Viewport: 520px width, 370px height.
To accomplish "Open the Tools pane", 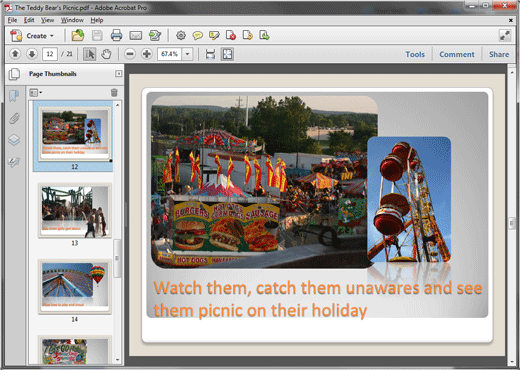I will tap(415, 54).
